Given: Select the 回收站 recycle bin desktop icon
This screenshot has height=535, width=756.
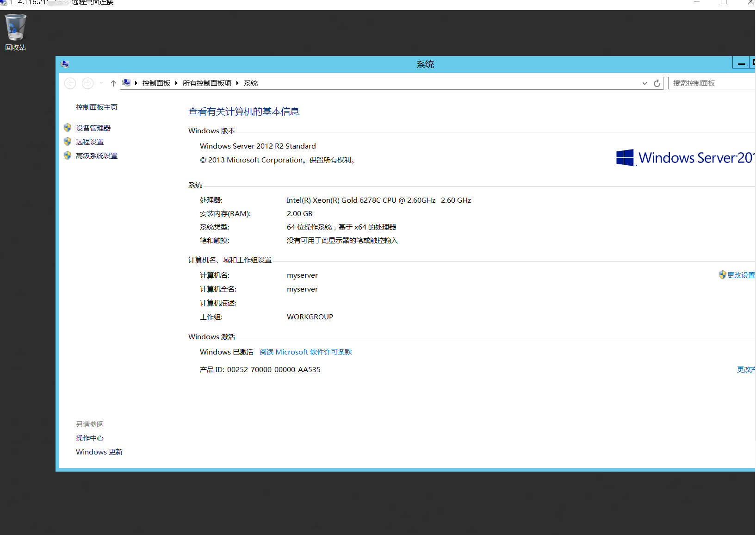Looking at the screenshot, I should click(x=15, y=32).
